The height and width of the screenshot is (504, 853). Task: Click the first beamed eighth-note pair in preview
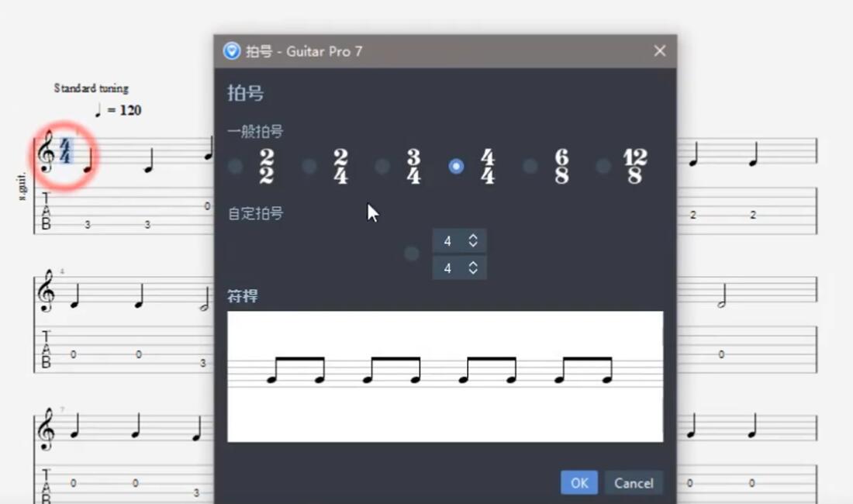(x=295, y=369)
